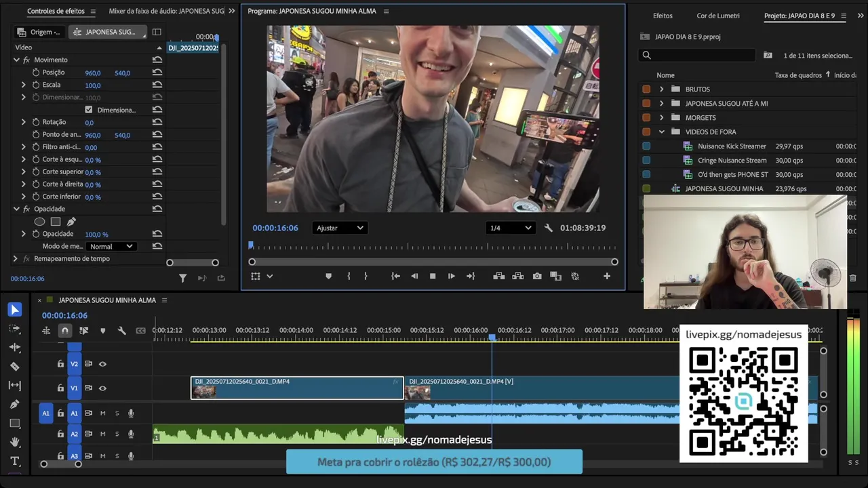This screenshot has width=868, height=488.
Task: Click the Mark In bracket button
Action: [349, 277]
